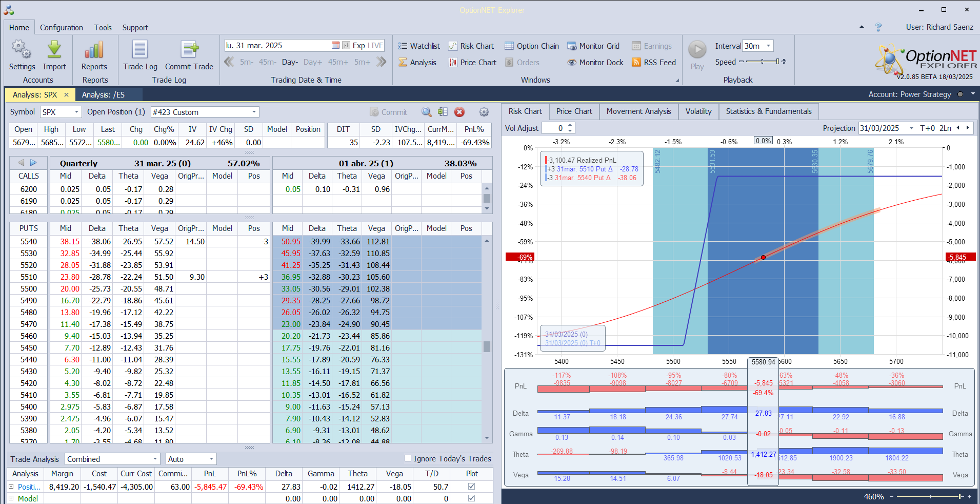Screen dimensions: 980x504
Task: Click the Day- time step button
Action: point(290,62)
